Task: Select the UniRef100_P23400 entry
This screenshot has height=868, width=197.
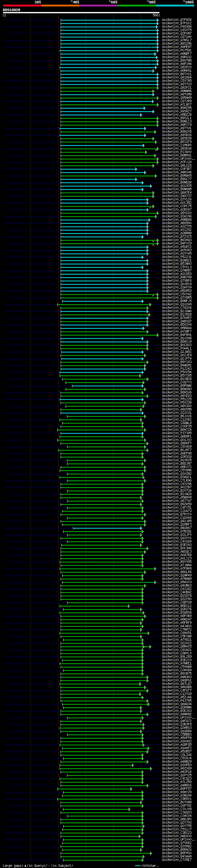Action: pyautogui.click(x=177, y=152)
